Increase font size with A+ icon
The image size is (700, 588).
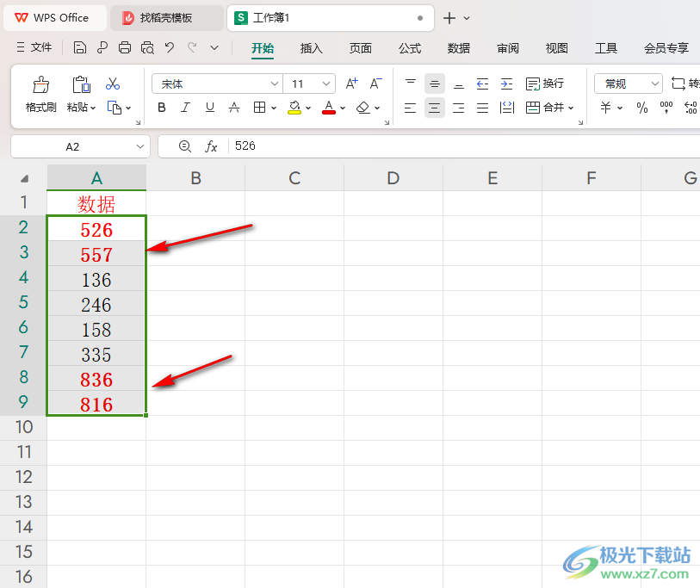pos(352,84)
